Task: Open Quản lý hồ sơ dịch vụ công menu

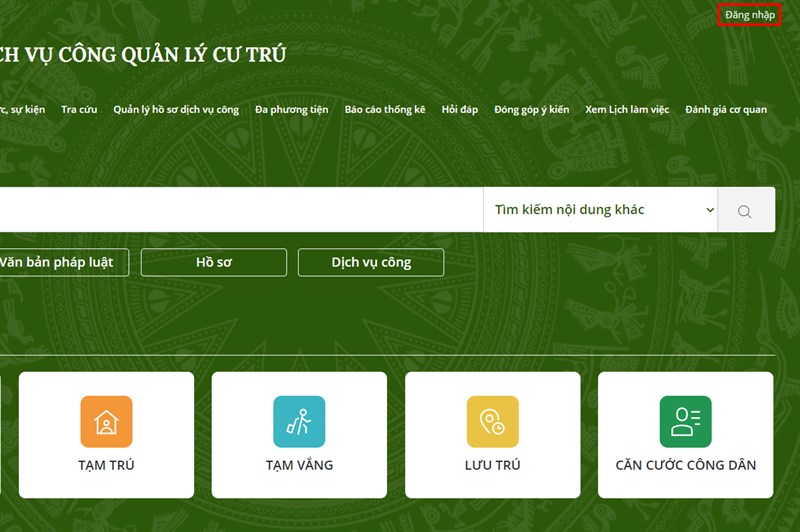Action: pyautogui.click(x=176, y=110)
